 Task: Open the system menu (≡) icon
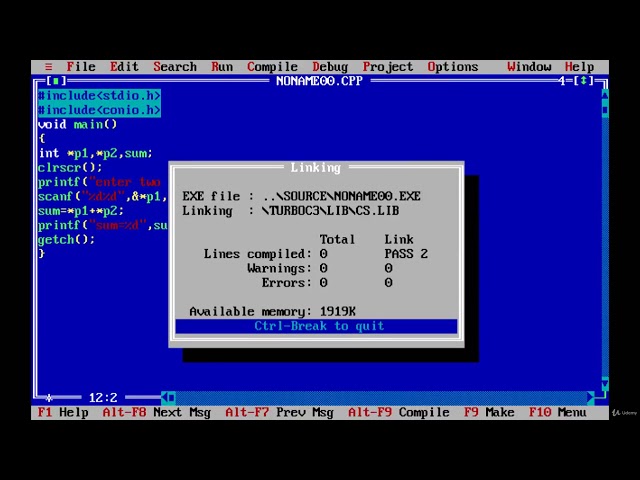(49, 67)
